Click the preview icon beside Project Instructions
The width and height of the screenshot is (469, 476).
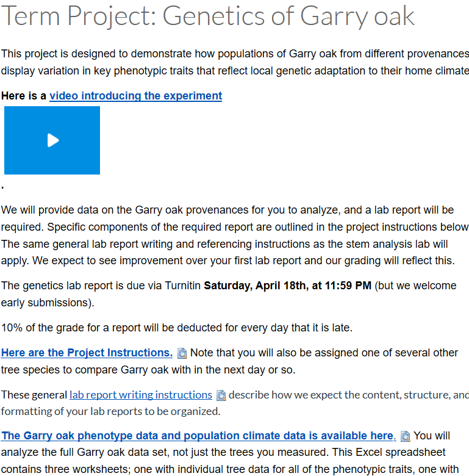tap(182, 353)
